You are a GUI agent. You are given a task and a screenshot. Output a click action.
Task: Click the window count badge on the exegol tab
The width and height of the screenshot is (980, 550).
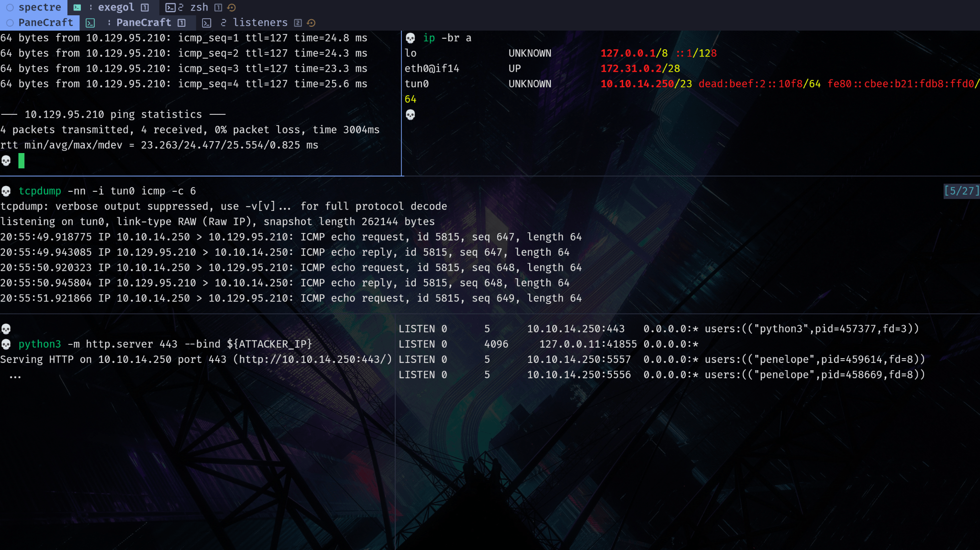click(x=145, y=7)
